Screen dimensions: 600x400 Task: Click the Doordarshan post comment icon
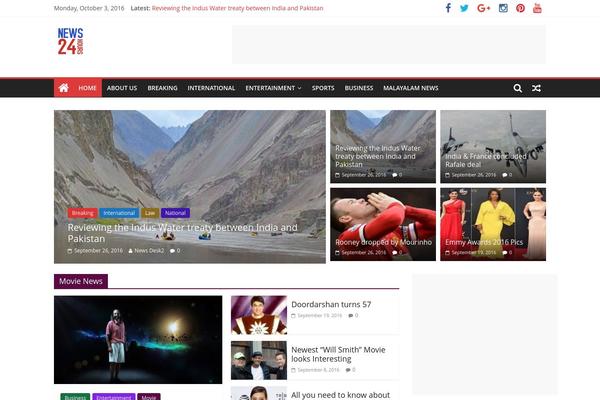click(353, 316)
